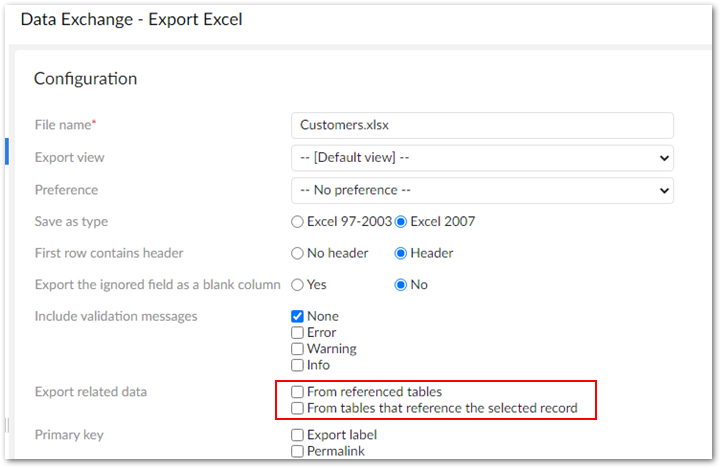
Task: Check From tables that reference selected record
Action: point(297,408)
